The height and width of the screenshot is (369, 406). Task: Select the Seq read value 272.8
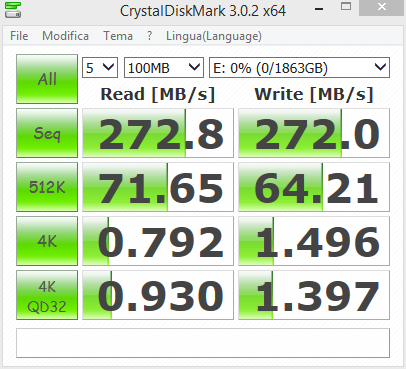tap(158, 133)
